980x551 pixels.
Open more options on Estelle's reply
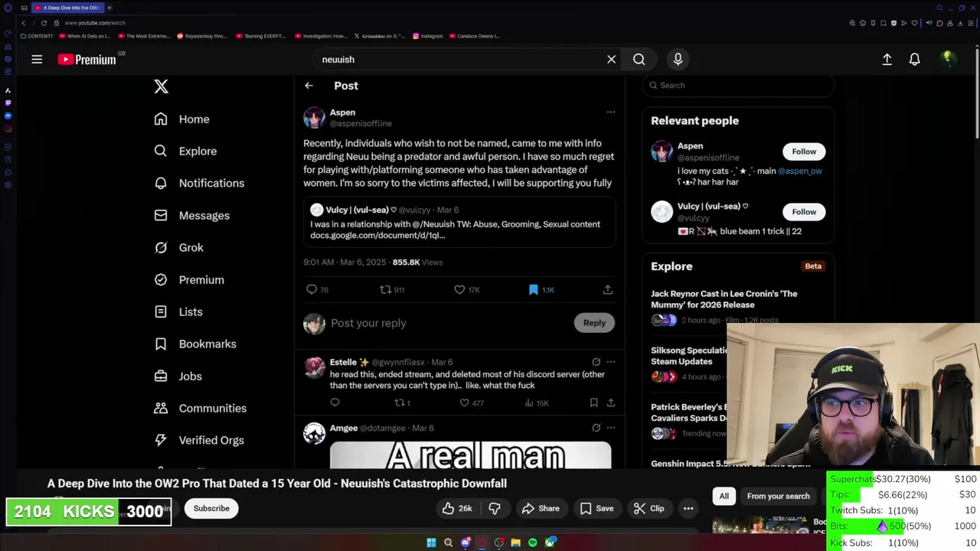tap(610, 362)
